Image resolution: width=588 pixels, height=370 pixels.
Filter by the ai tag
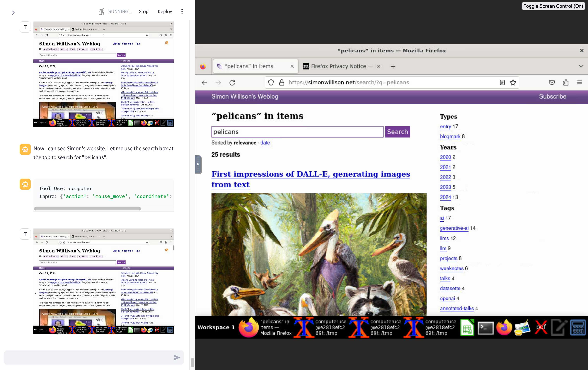point(442,218)
